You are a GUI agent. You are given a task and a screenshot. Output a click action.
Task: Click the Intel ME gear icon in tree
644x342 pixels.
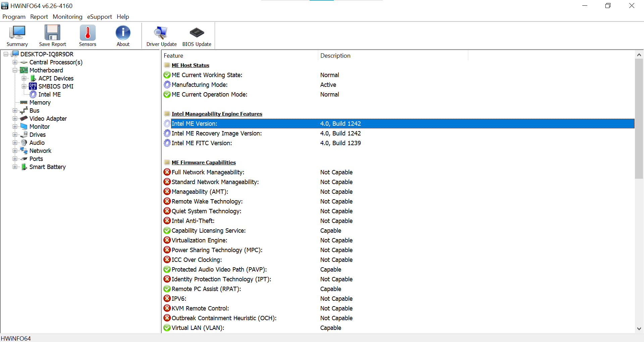click(x=33, y=94)
